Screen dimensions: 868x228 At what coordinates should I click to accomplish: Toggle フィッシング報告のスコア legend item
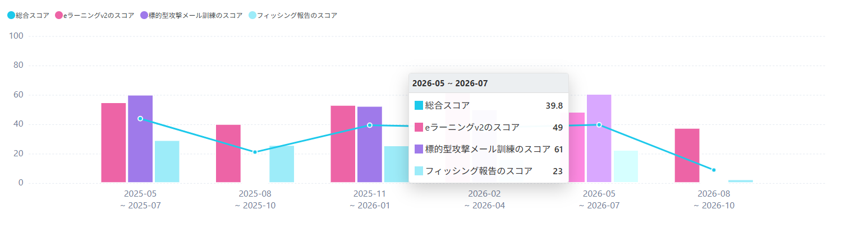point(292,16)
